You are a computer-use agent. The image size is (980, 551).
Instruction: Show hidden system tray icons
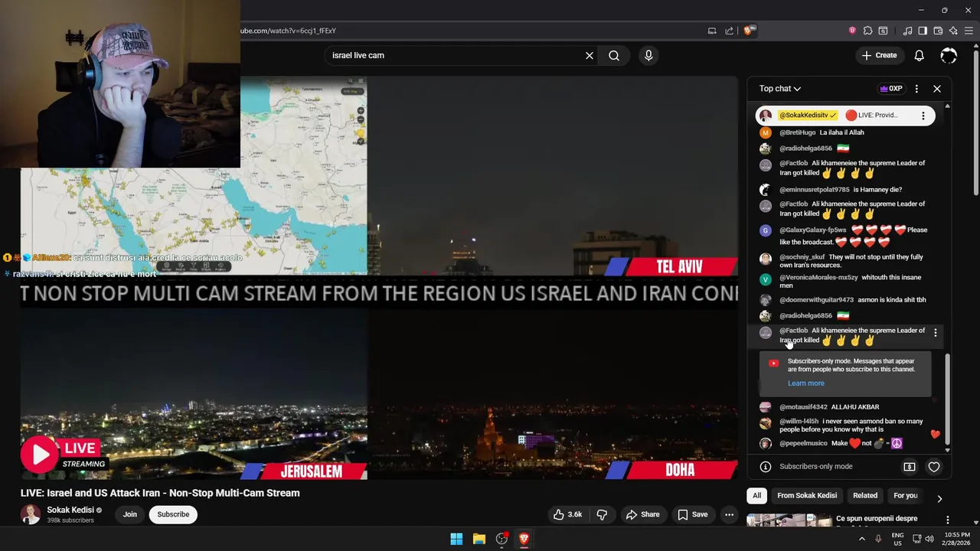(861, 539)
